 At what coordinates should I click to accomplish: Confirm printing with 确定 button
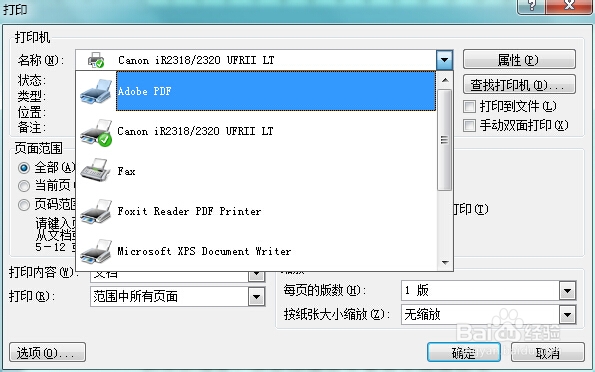pyautogui.click(x=464, y=353)
